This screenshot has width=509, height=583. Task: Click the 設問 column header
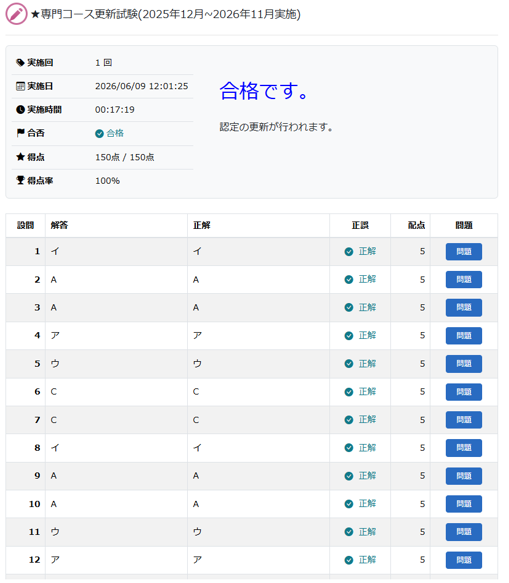(x=25, y=225)
